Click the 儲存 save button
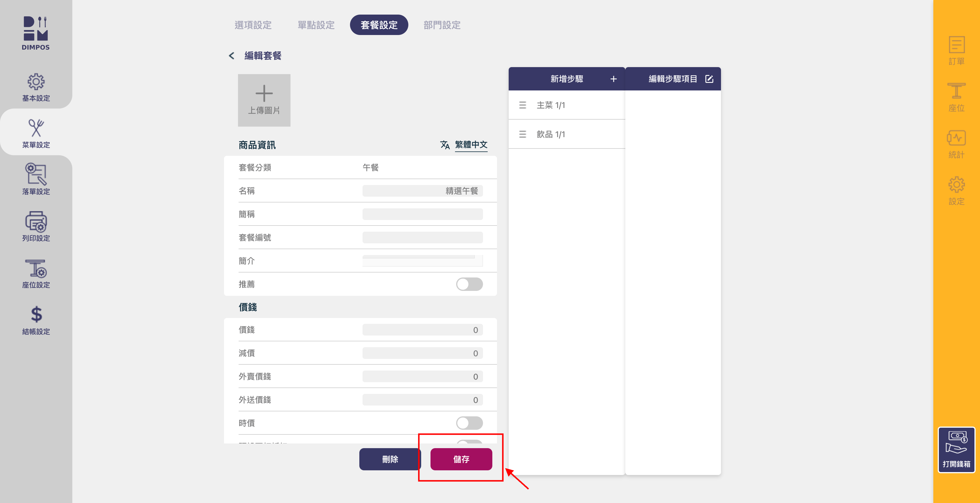The height and width of the screenshot is (503, 980). 461,459
